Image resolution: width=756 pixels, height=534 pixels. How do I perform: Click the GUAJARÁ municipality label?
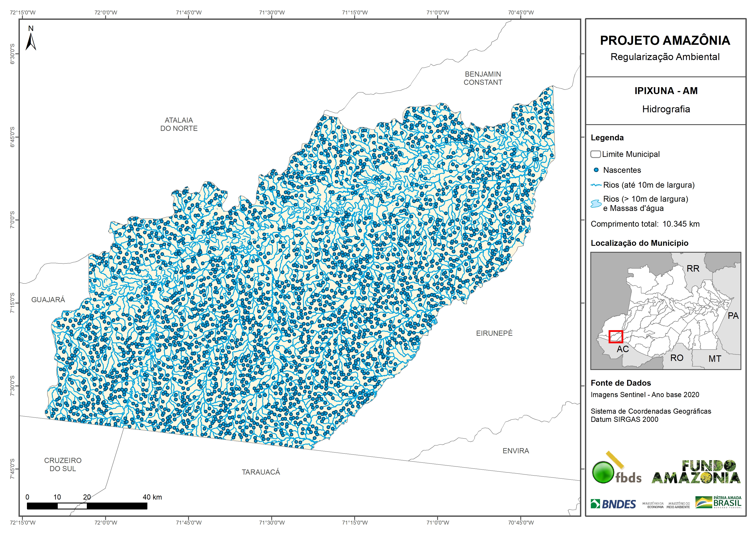[x=48, y=300]
